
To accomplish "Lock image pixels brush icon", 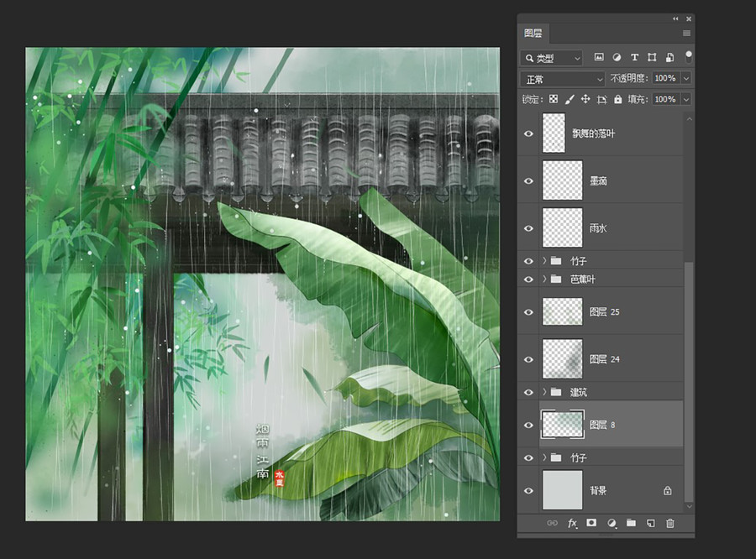I will [570, 99].
